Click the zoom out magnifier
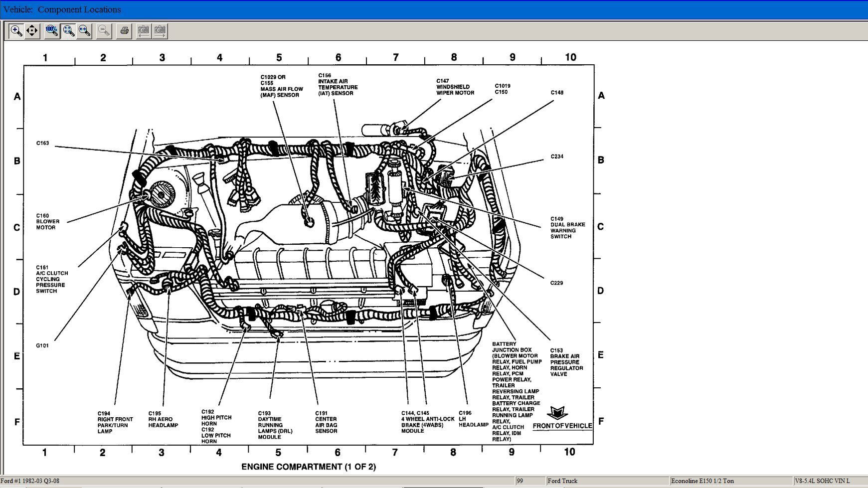This screenshot has width=868, height=488. 104,31
